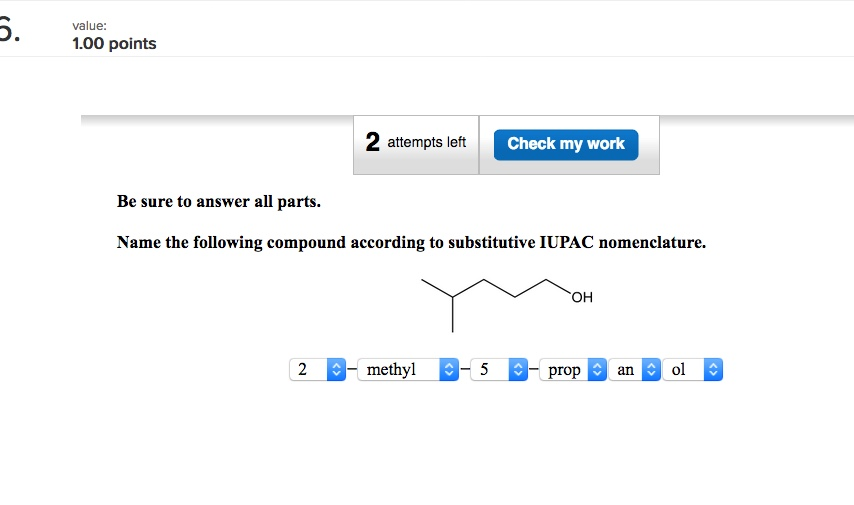Click the "2 attempts left" indicator
Image resolution: width=854 pixels, height=505 pixels.
pyautogui.click(x=416, y=143)
